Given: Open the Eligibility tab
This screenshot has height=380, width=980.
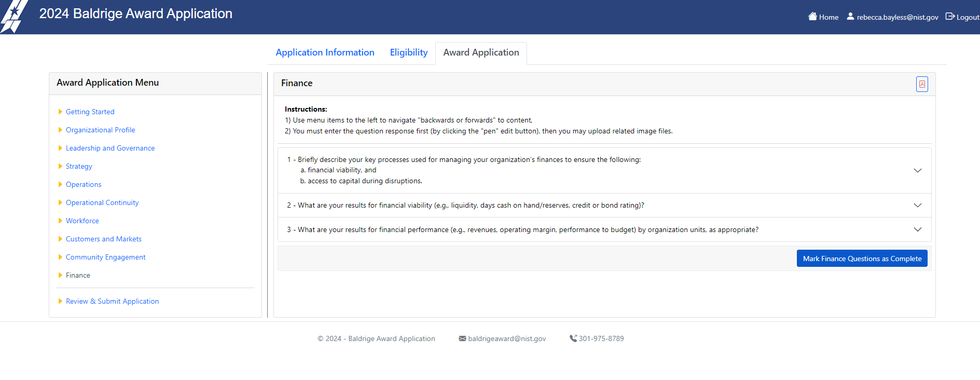Looking at the screenshot, I should (409, 52).
